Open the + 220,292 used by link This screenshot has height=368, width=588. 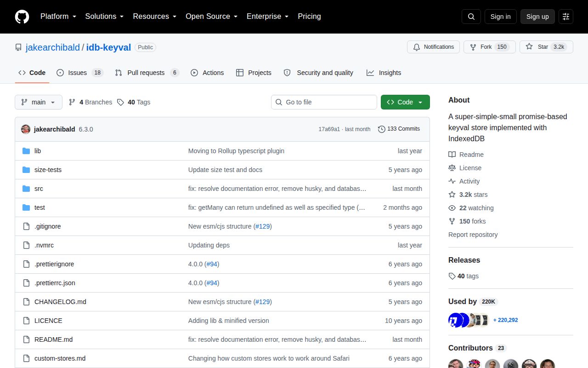(505, 320)
